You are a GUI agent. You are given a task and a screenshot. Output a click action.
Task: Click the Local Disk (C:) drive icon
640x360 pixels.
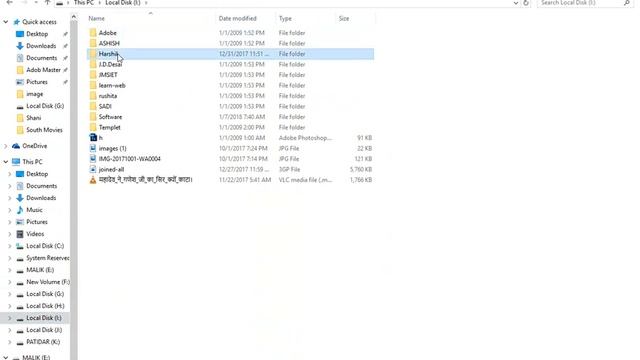point(20,246)
